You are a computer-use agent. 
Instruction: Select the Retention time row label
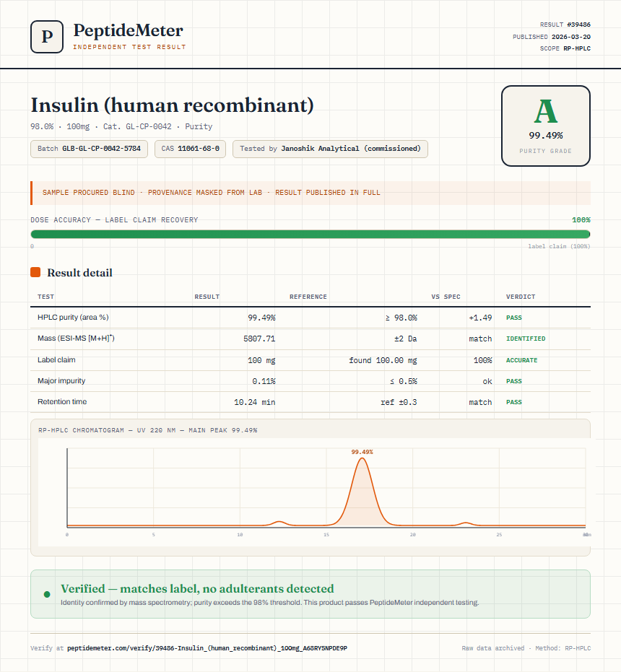pos(62,401)
